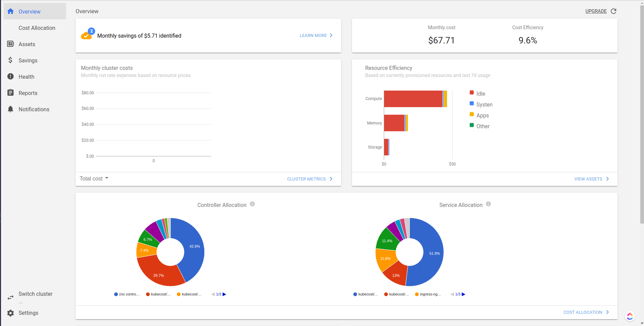Click the Switch cluster arrows icon
The height and width of the screenshot is (326, 644).
pos(10,297)
